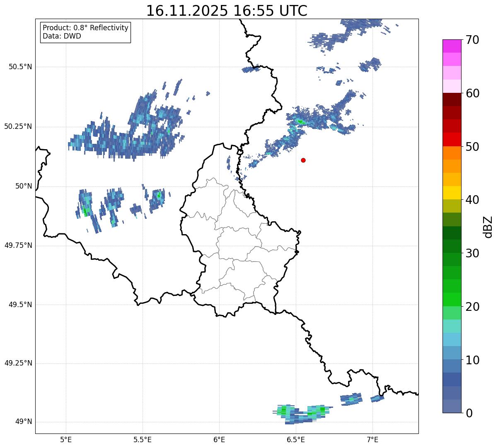The width and height of the screenshot is (498, 448).
Task: Click the colorbar 0 tick label
Action: (469, 413)
